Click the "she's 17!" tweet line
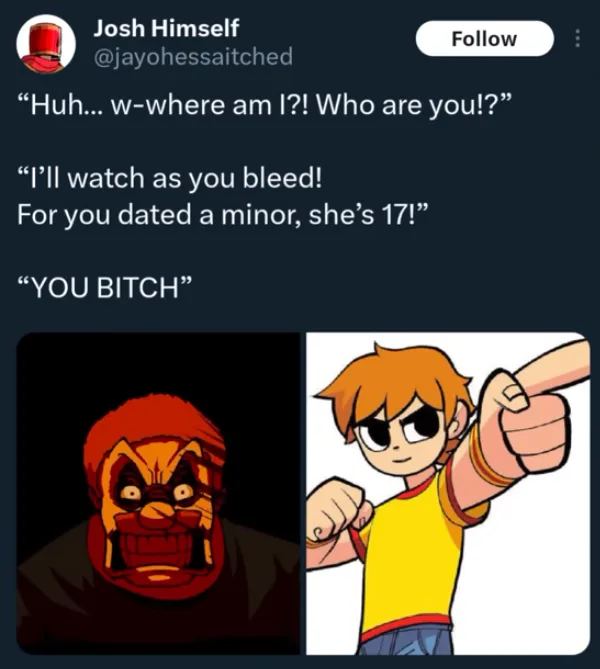The image size is (600, 669). tap(222, 215)
